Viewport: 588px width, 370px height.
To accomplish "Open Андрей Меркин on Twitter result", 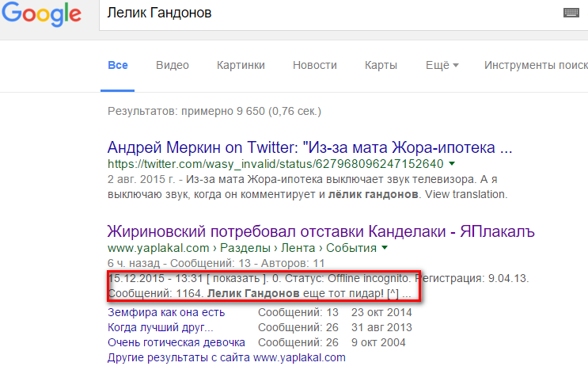I will point(309,147).
